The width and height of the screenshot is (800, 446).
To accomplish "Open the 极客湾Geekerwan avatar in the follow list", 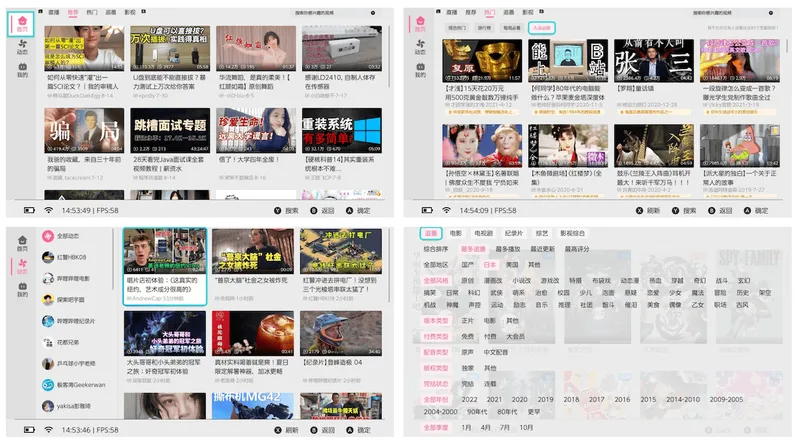I will pos(48,385).
